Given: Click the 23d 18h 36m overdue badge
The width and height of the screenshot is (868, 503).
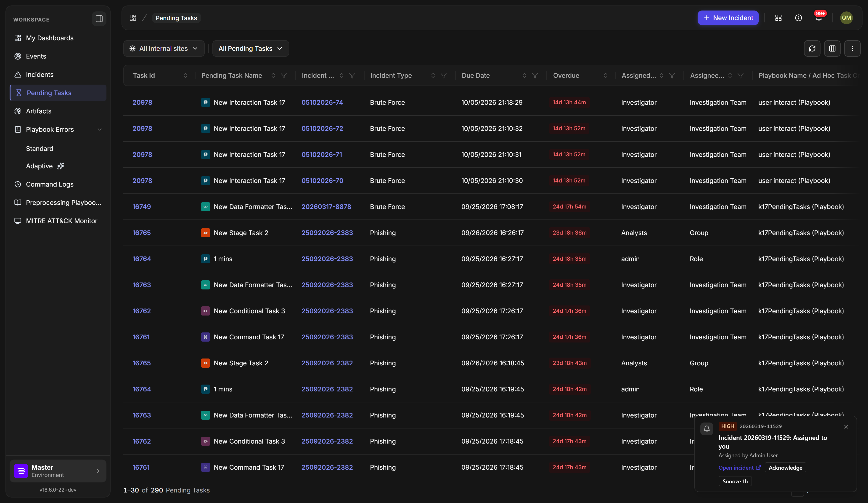Looking at the screenshot, I should tap(569, 233).
